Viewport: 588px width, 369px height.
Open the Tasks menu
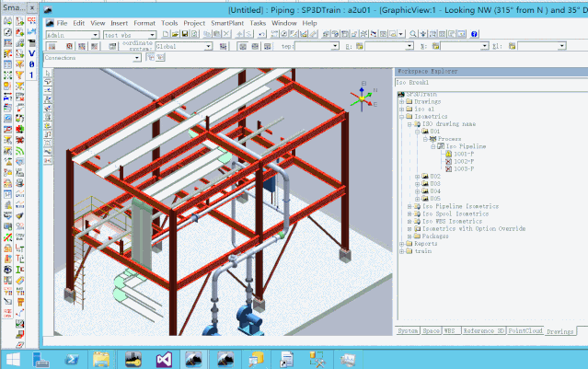(x=258, y=23)
